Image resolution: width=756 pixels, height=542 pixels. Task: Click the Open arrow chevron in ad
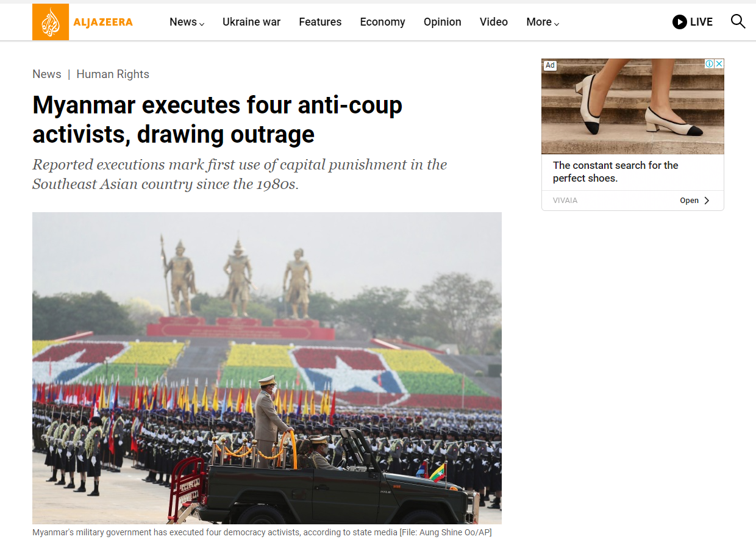(707, 201)
